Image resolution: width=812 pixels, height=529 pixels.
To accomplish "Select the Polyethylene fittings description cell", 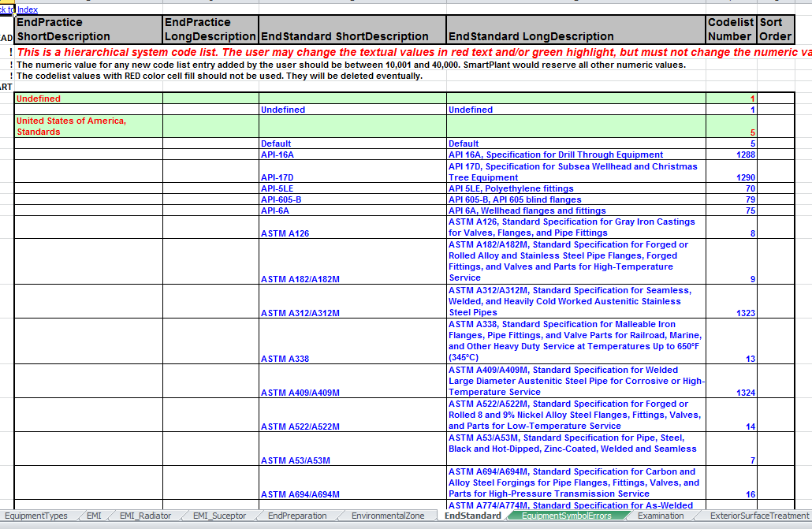I will [576, 188].
